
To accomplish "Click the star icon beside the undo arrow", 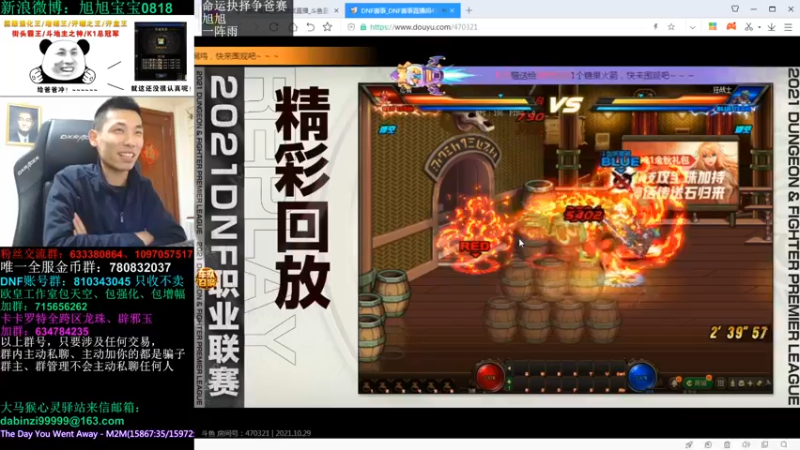I will click(x=328, y=27).
